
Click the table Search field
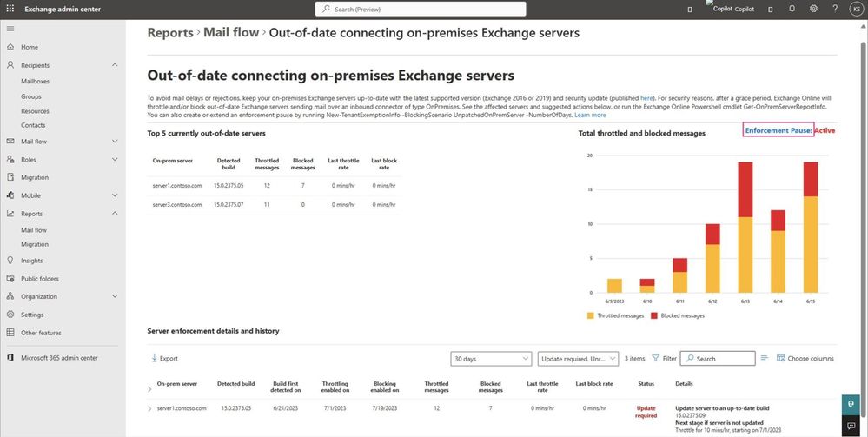[718, 358]
